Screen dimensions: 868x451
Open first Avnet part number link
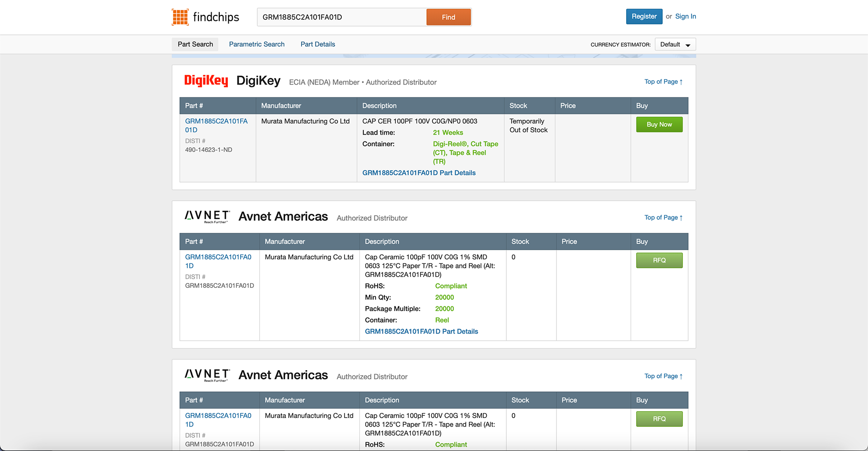(x=218, y=262)
